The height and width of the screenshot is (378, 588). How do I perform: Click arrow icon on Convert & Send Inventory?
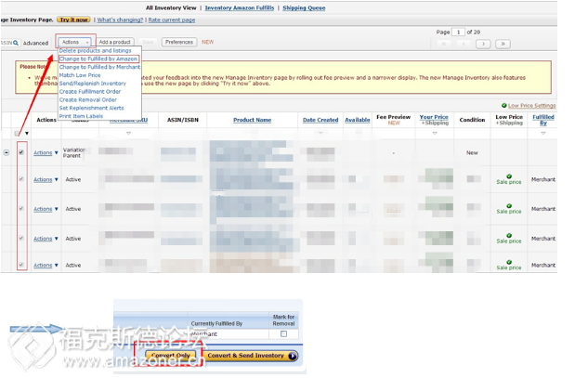[x=292, y=356]
